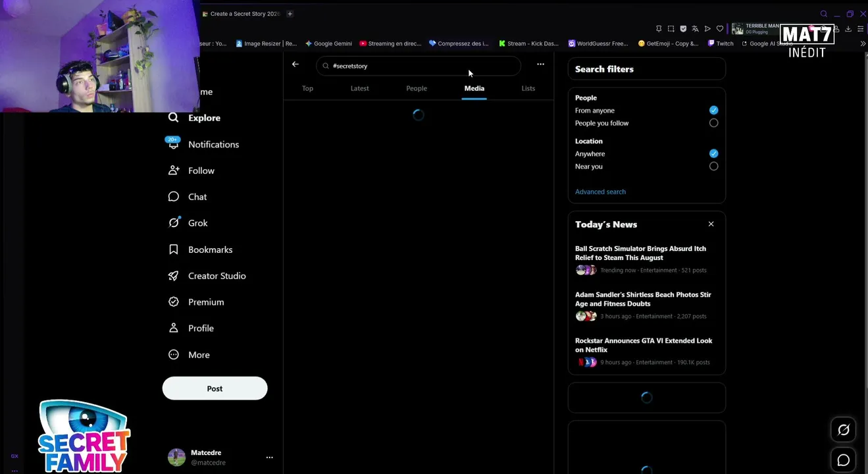Open the search options three-dot menu
868x474 pixels.
tap(540, 65)
